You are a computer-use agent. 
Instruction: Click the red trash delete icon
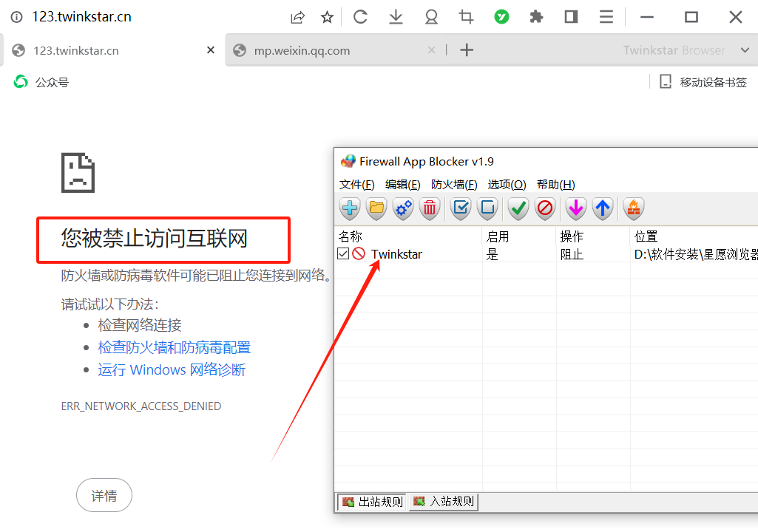429,208
